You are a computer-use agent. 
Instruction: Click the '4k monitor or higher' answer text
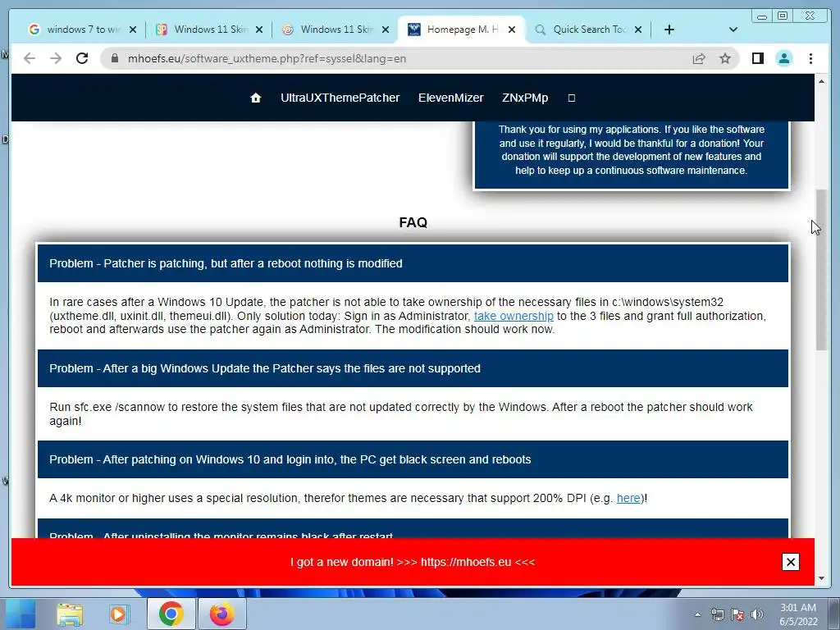348,498
